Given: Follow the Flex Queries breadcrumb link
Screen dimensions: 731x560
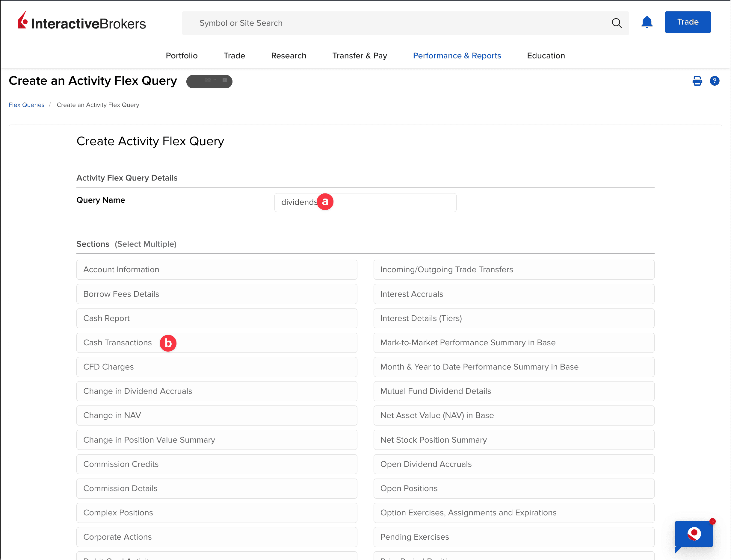Looking at the screenshot, I should point(26,105).
